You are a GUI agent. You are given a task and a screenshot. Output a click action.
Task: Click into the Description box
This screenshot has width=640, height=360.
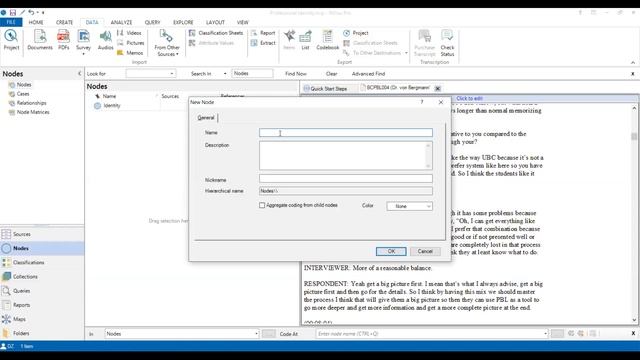(346, 156)
